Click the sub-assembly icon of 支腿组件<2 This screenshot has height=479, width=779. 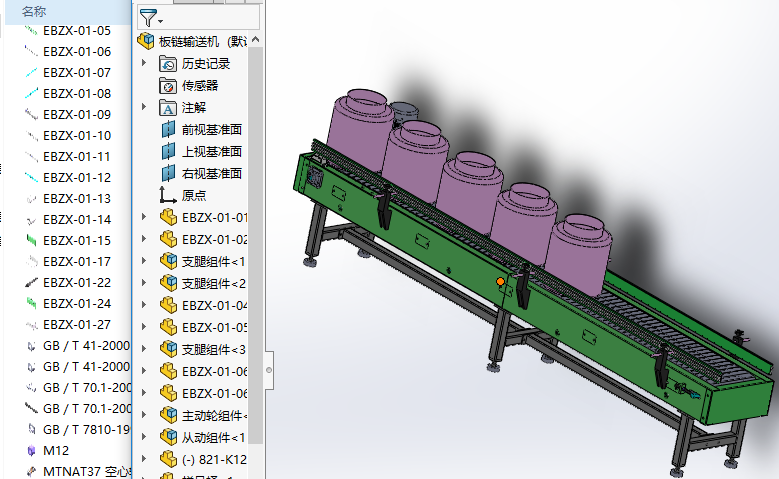[x=168, y=283]
